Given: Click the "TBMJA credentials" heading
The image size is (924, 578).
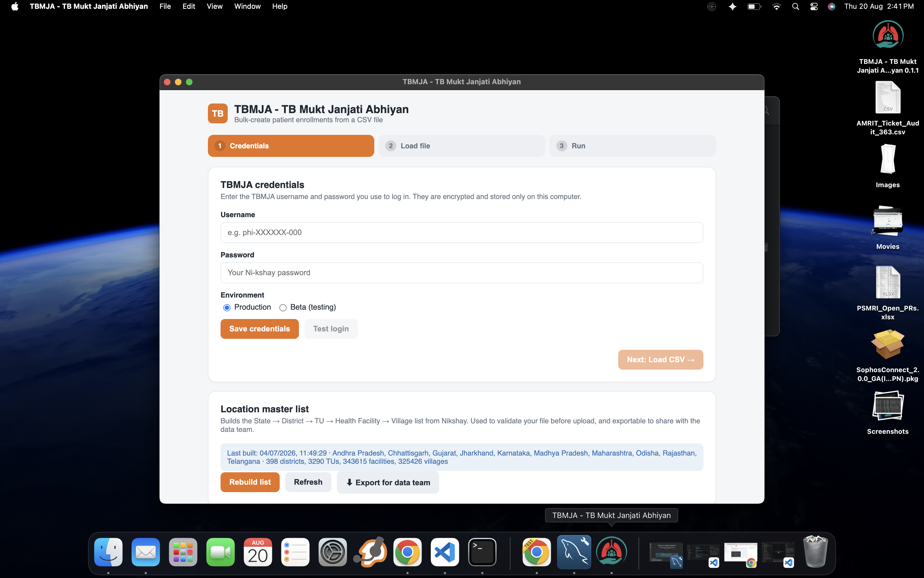Looking at the screenshot, I should (262, 185).
